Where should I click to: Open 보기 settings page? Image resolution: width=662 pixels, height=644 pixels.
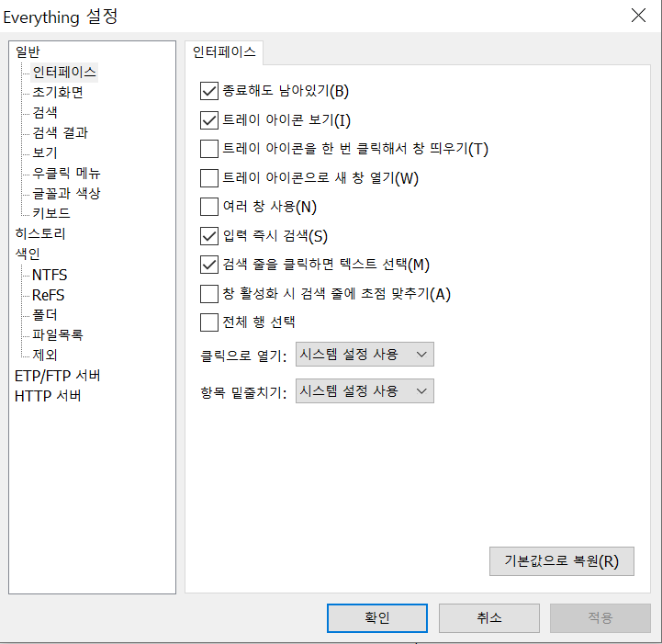[x=45, y=153]
